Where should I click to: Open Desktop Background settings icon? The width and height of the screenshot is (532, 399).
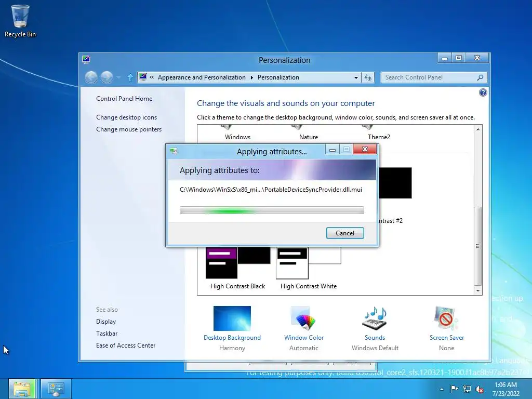pyautogui.click(x=232, y=318)
